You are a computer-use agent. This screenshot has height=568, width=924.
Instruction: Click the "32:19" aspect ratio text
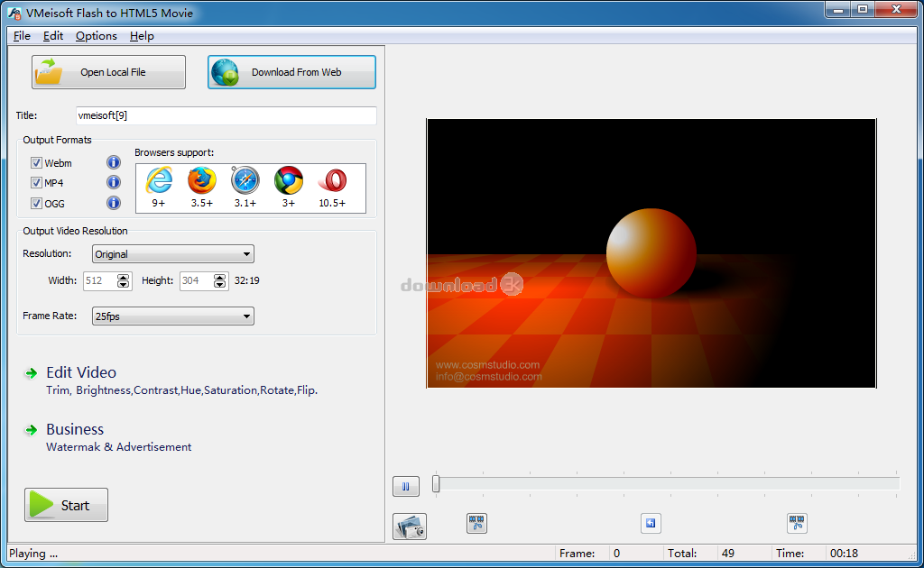click(x=247, y=280)
